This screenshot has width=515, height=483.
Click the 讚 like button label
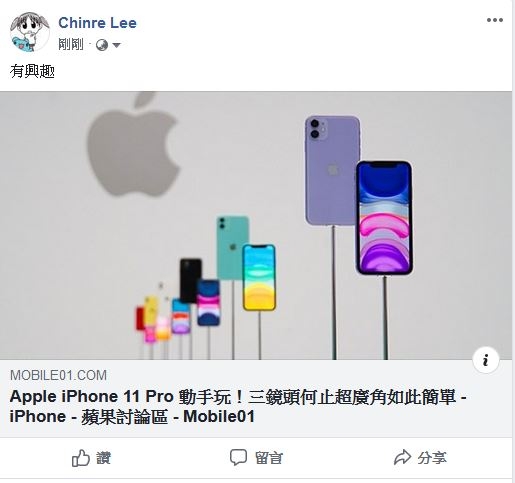coord(104,458)
